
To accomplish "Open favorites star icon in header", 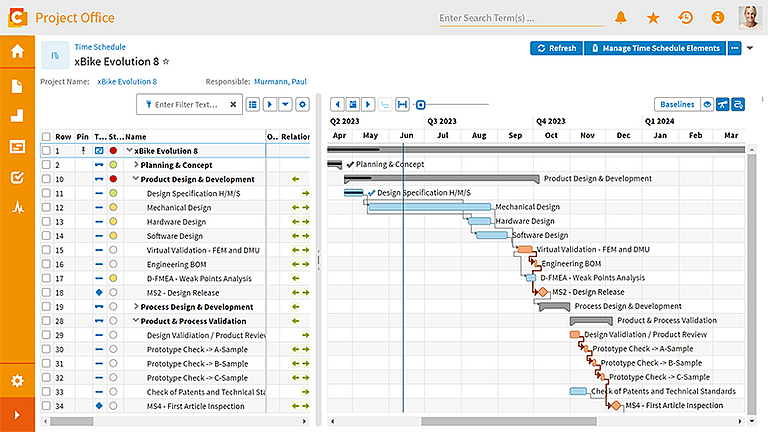I will (x=653, y=18).
